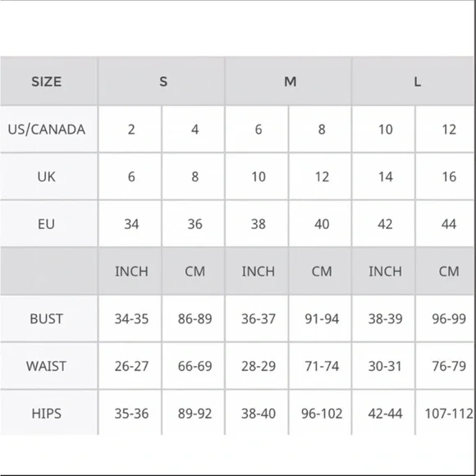Click the US/CANADA row label
The height and width of the screenshot is (476, 476).
tap(48, 130)
